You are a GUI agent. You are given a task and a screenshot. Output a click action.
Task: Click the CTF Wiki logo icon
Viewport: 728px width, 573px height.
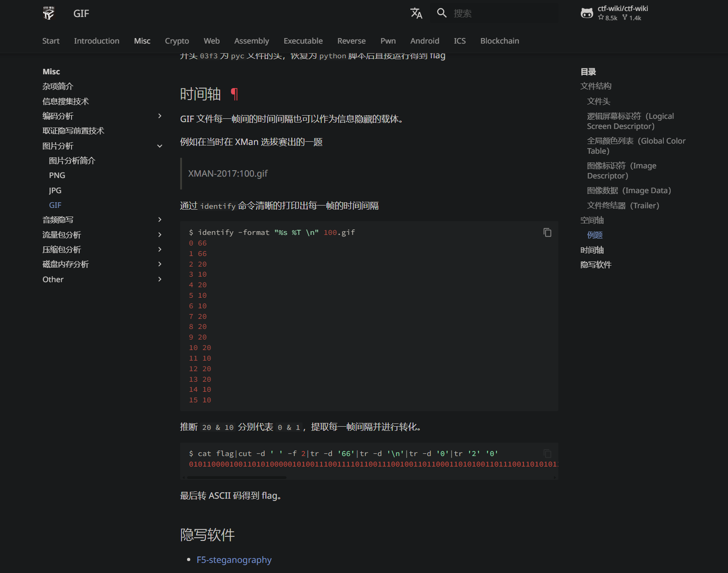coord(49,13)
